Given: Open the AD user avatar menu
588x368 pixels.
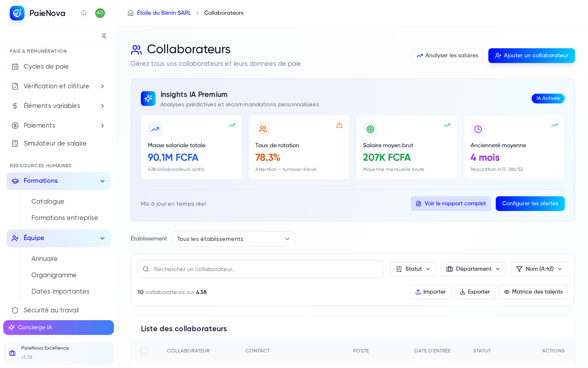Looking at the screenshot, I should tap(100, 13).
